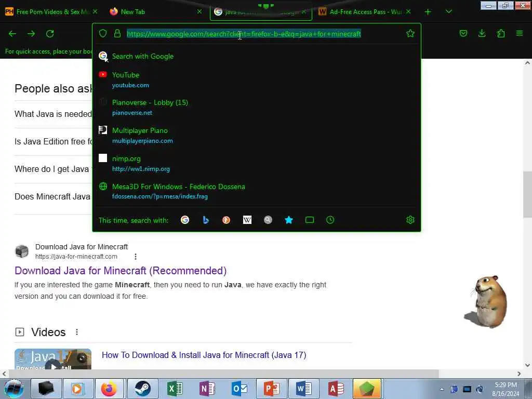Open Download Java for Minecraft (Recommended) link
The width and height of the screenshot is (532, 399).
click(121, 271)
